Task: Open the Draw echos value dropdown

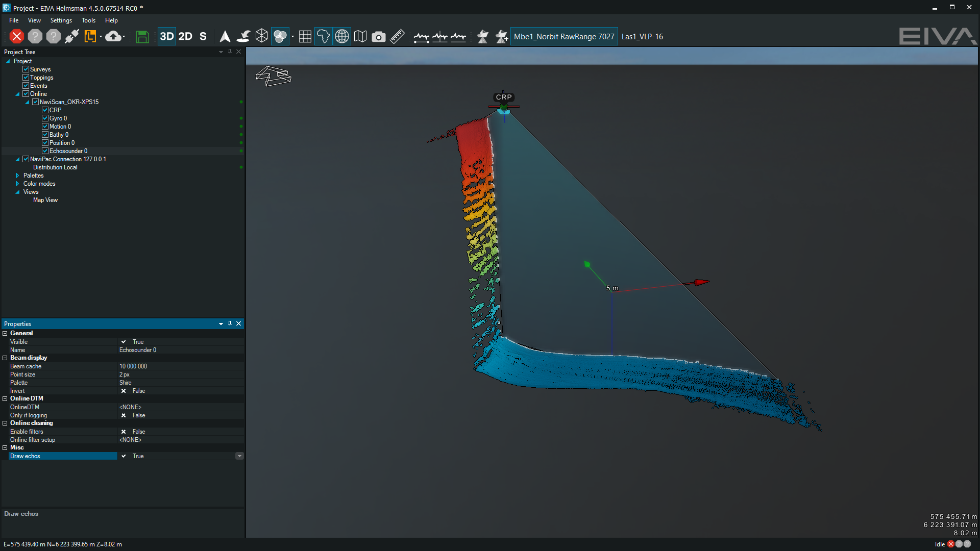Action: tap(239, 456)
